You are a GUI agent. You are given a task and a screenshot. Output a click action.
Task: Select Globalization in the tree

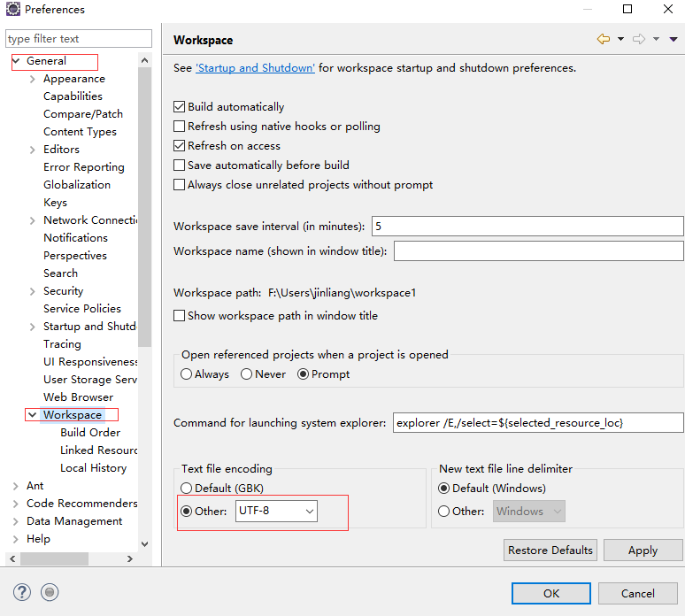point(77,185)
